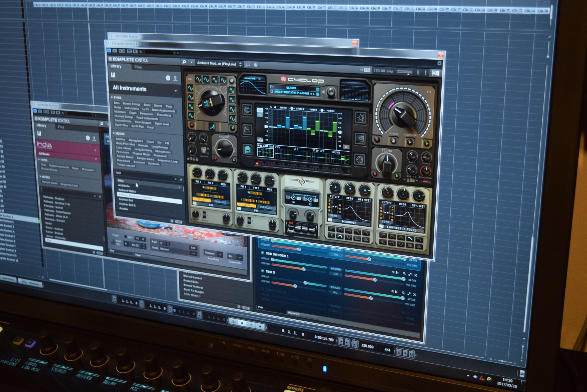Toggle Sync option in India trigger section

tap(126, 236)
